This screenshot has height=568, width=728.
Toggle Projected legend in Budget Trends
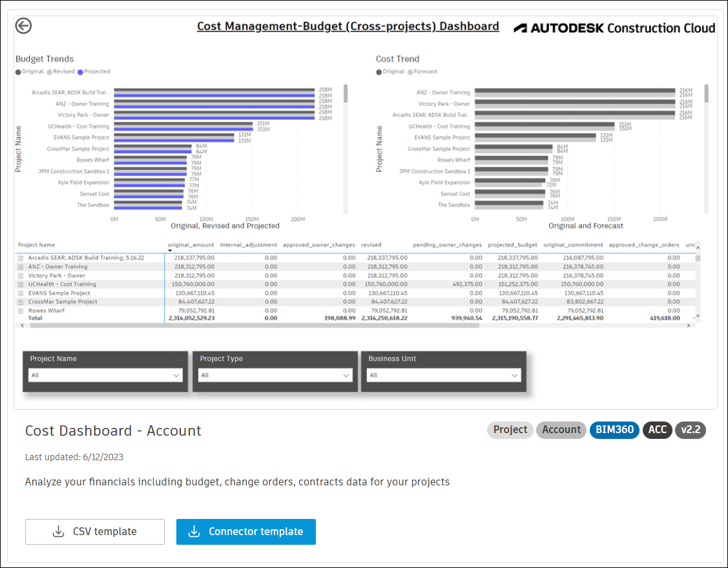coord(94,72)
